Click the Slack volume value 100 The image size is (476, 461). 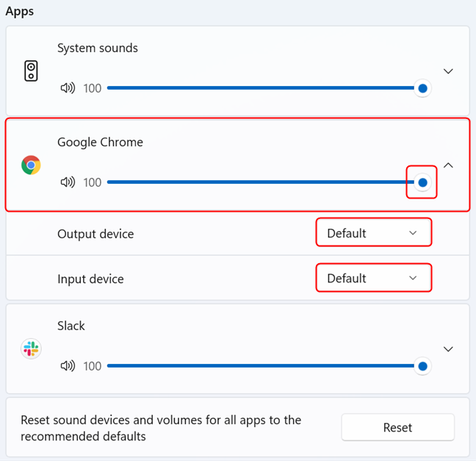click(x=93, y=366)
